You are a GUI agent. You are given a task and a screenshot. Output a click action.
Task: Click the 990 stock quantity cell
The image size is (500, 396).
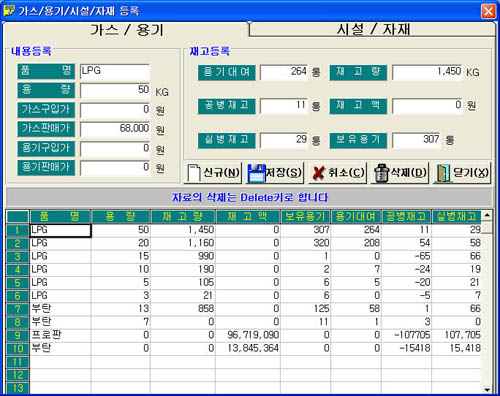pos(183,256)
